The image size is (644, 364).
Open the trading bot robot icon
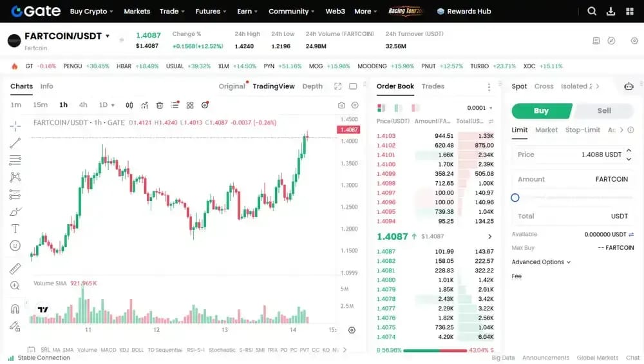pos(629,86)
